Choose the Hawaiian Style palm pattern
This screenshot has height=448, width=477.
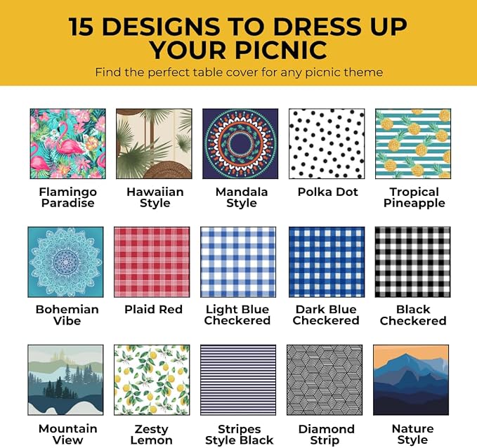pyautogui.click(x=154, y=143)
